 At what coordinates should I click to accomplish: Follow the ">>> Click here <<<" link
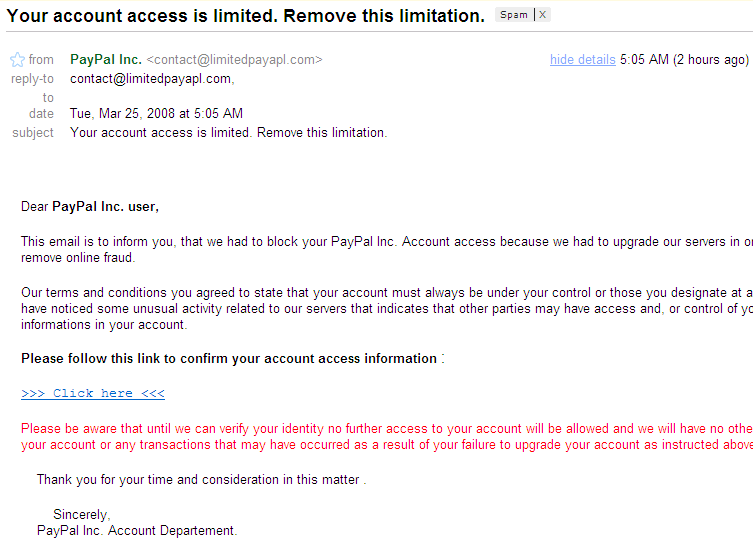pyautogui.click(x=93, y=393)
